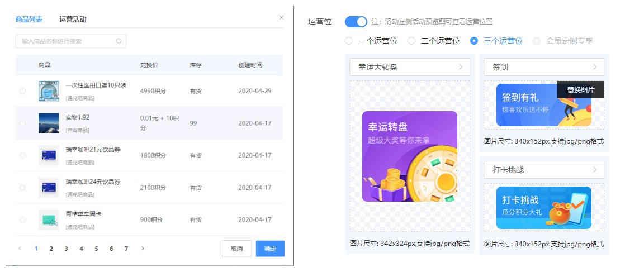Select radio for 瑞幸咖啡24元饮品券

(22, 188)
